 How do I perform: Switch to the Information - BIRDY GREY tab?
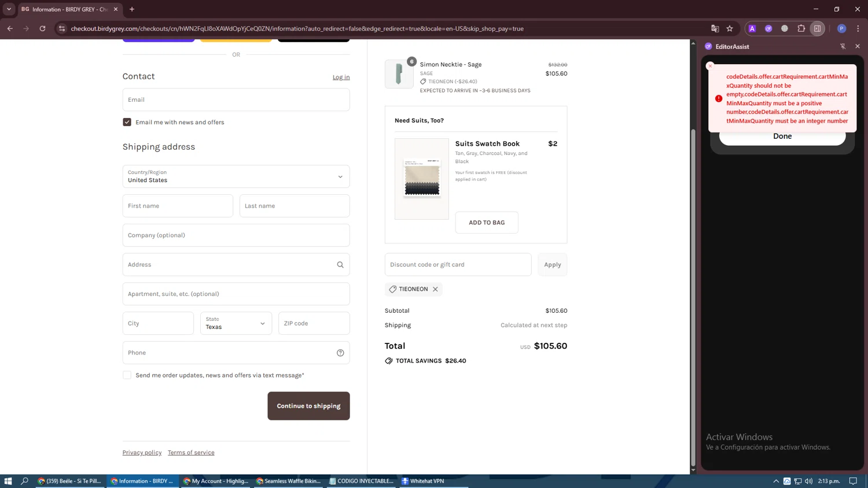click(69, 9)
